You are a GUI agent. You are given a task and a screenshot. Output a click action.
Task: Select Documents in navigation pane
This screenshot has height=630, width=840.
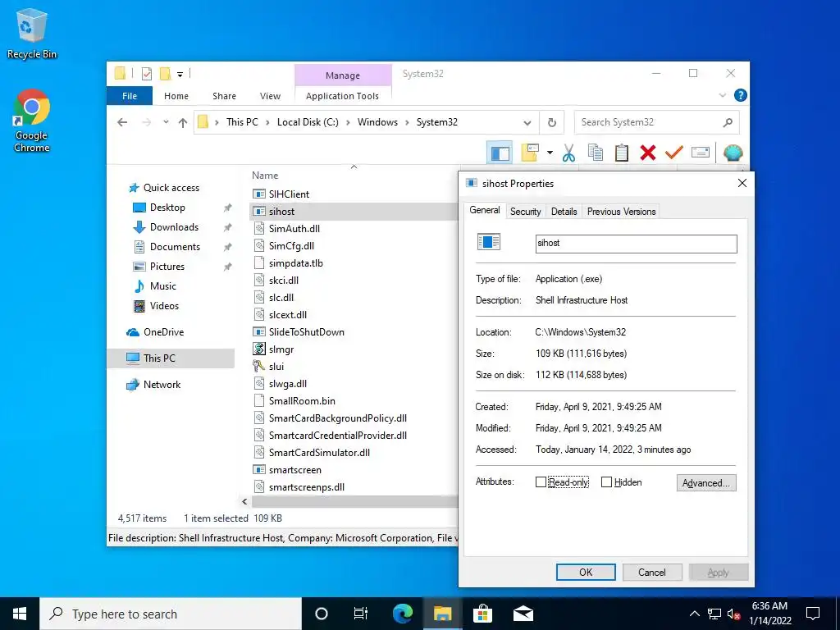[x=167, y=247]
